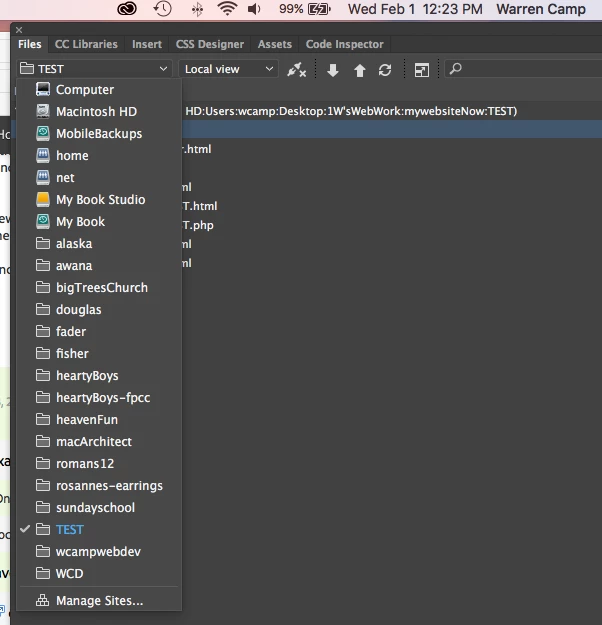Click the search magnifier icon
The height and width of the screenshot is (625, 602).
click(x=455, y=69)
